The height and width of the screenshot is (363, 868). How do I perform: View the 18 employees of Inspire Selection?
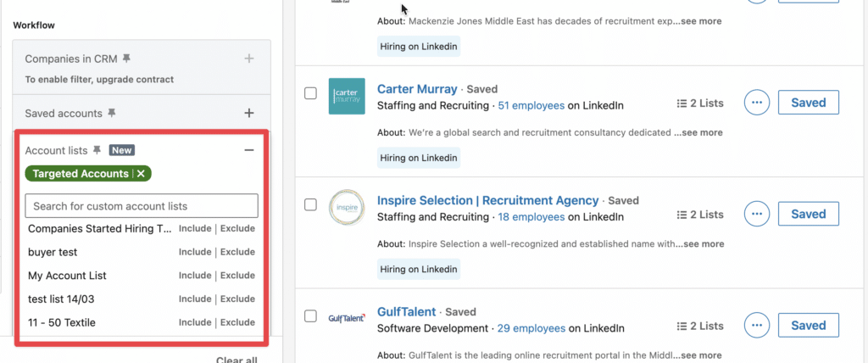[531, 216]
